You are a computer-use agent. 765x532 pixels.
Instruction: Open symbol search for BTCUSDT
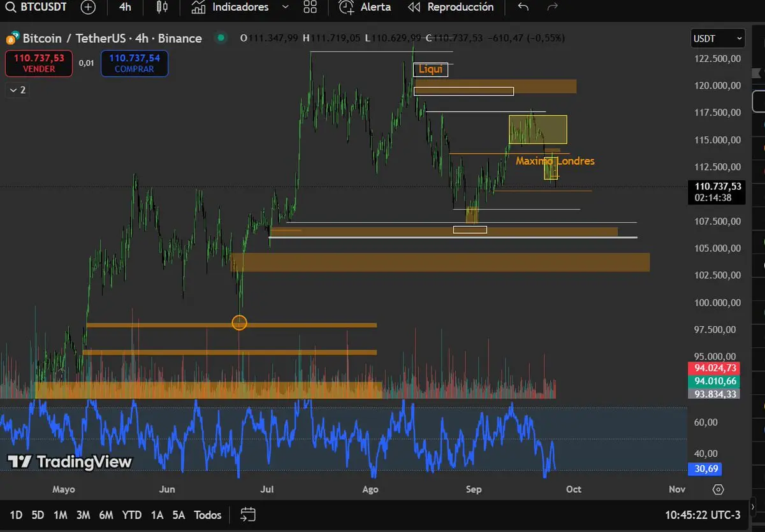(35, 7)
